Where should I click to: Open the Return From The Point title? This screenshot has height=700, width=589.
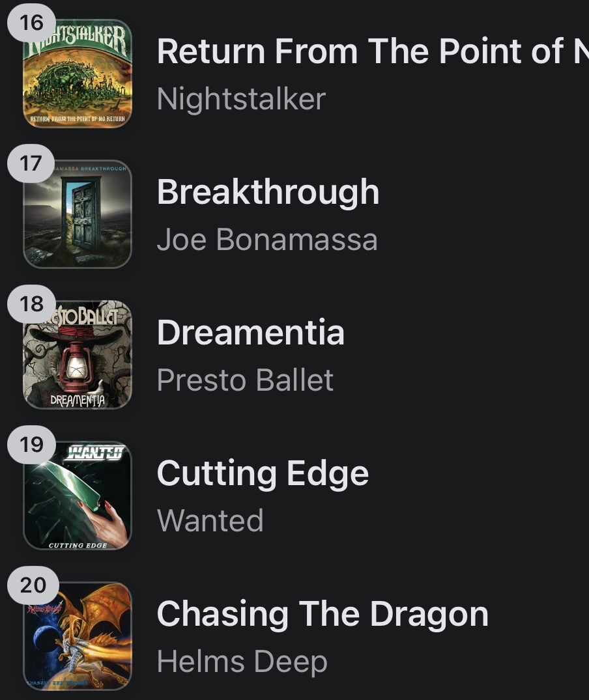click(372, 51)
